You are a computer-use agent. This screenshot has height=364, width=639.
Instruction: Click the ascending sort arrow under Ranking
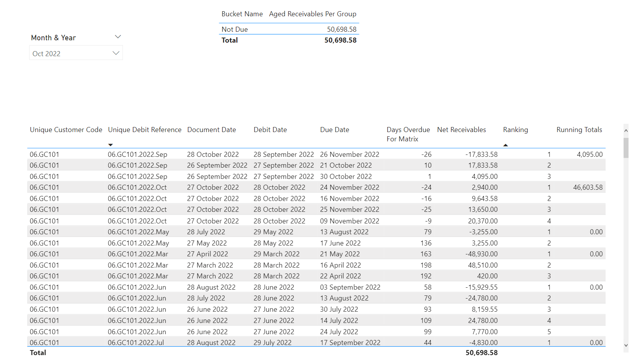[505, 145]
